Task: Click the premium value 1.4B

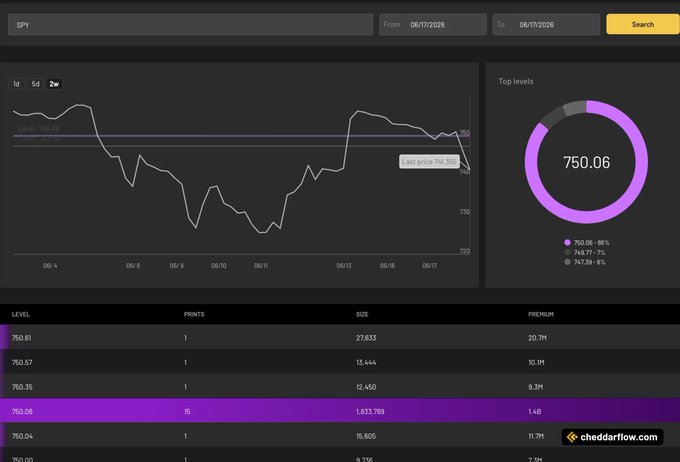Action: [535, 412]
